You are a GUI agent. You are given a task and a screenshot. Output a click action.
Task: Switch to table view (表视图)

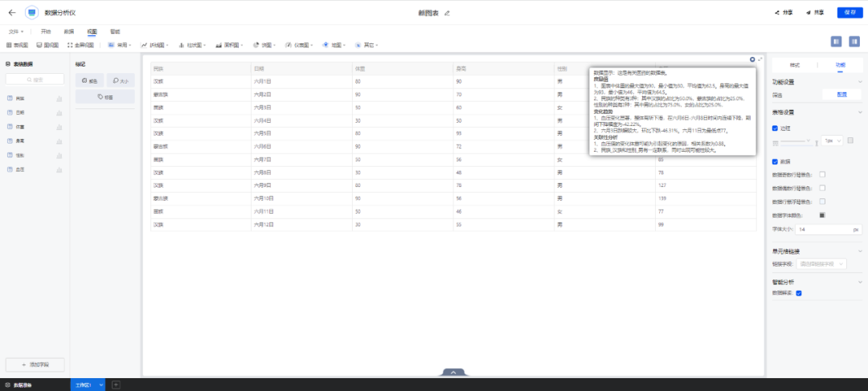(x=17, y=45)
